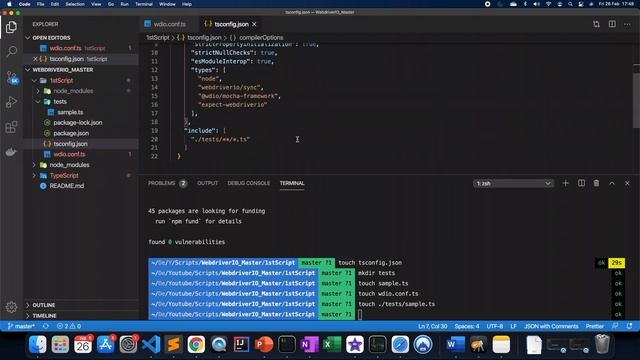Close tsconfig.json in Open Editors list
The image size is (640, 360).
35,59
